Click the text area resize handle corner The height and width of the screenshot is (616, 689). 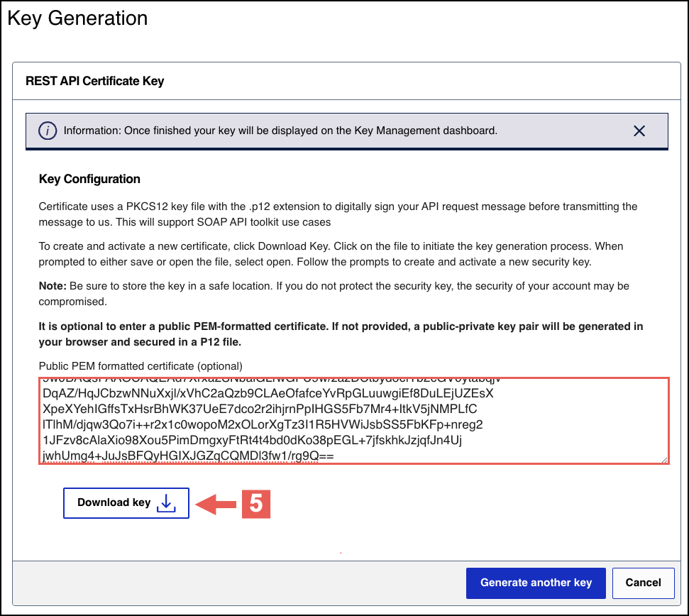click(x=664, y=460)
